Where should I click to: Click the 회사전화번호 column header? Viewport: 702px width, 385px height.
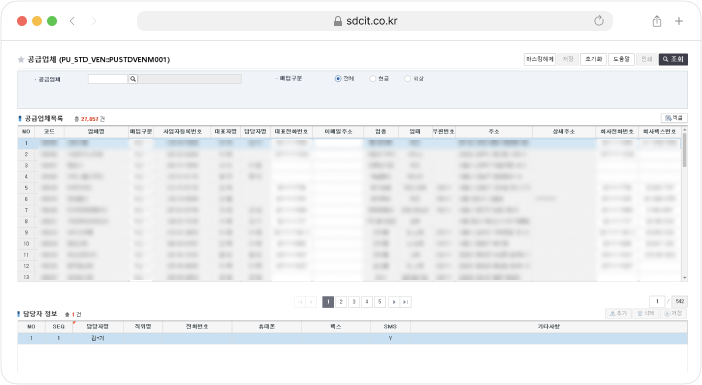point(617,132)
